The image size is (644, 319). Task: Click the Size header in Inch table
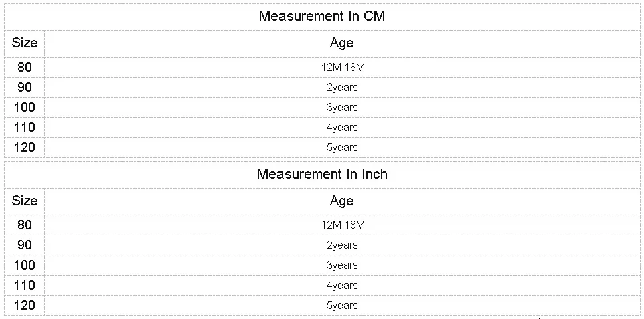25,201
